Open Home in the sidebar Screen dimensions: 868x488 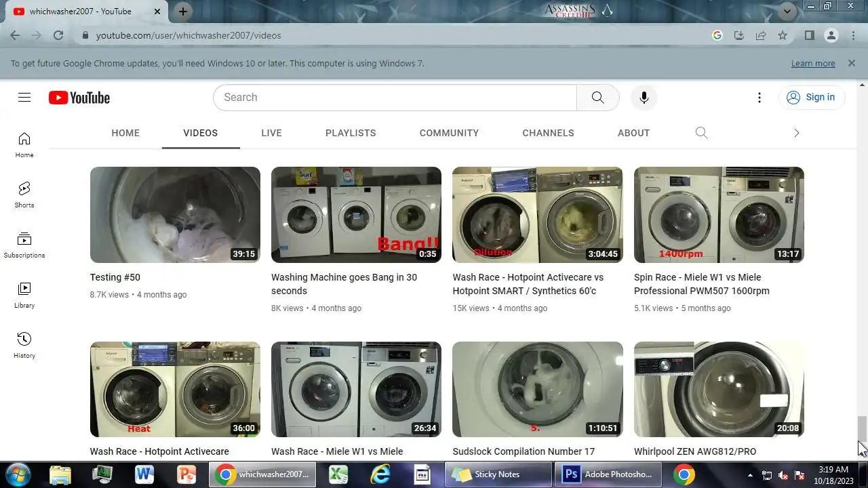(x=24, y=144)
